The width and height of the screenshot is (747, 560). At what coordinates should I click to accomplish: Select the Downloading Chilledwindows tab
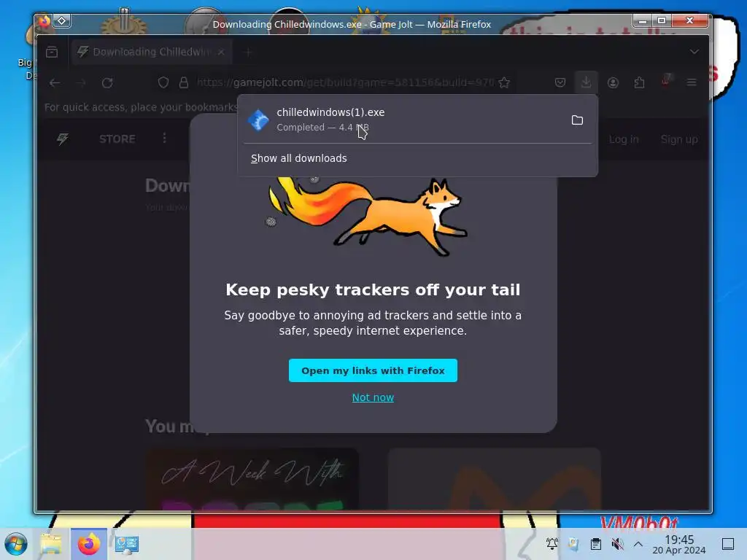[152, 52]
